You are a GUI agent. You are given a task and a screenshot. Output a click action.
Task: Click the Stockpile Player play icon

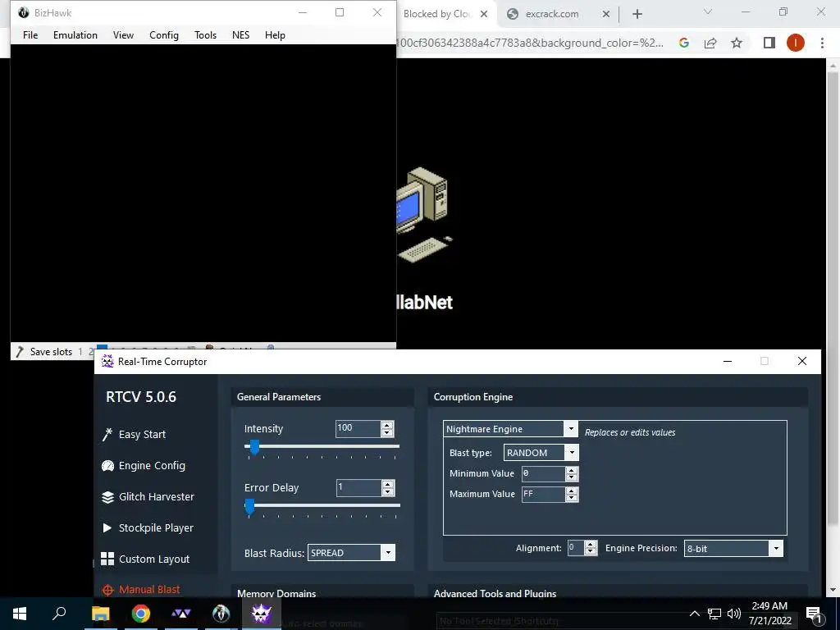(107, 527)
